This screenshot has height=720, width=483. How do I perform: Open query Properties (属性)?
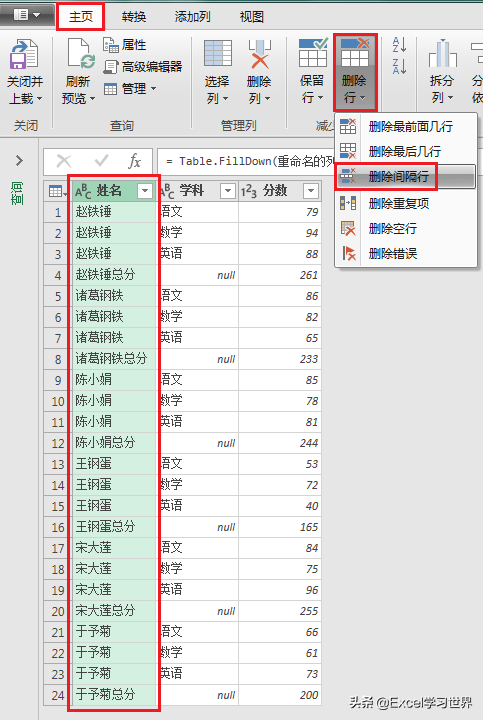(125, 45)
